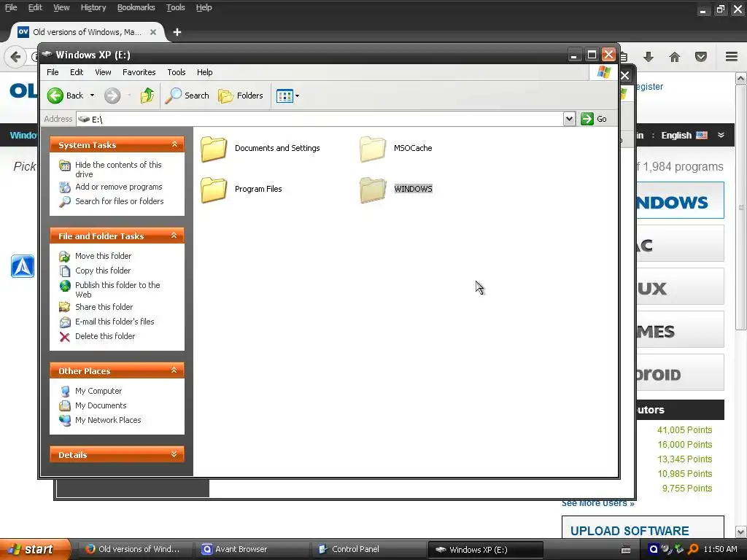Click UPLOAD SOFTWARE on webpage
Image resolution: width=747 pixels, height=560 pixels.
[x=630, y=531]
